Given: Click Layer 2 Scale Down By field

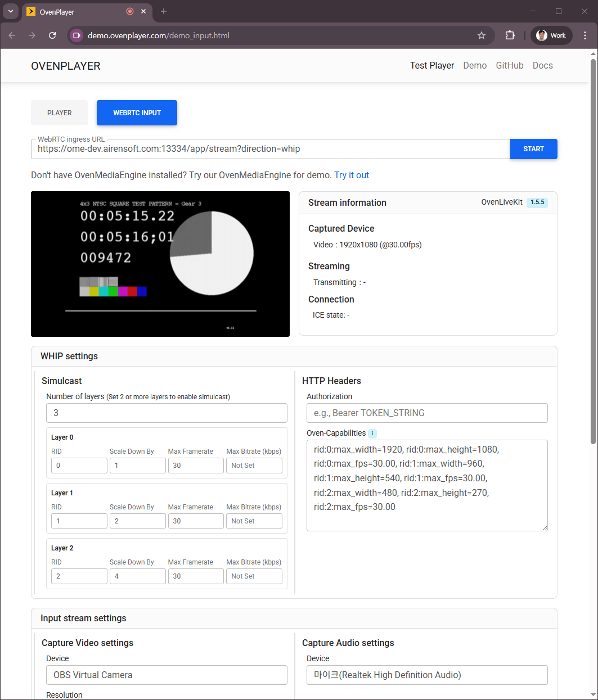Looking at the screenshot, I should tap(138, 576).
